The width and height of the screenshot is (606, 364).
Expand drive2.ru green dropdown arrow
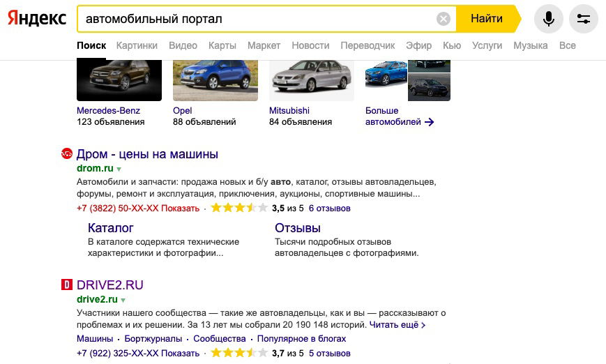123,300
